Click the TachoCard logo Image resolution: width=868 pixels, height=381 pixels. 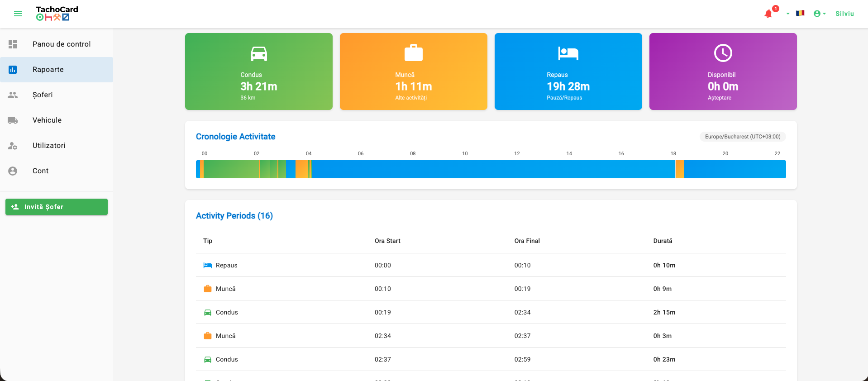click(57, 14)
